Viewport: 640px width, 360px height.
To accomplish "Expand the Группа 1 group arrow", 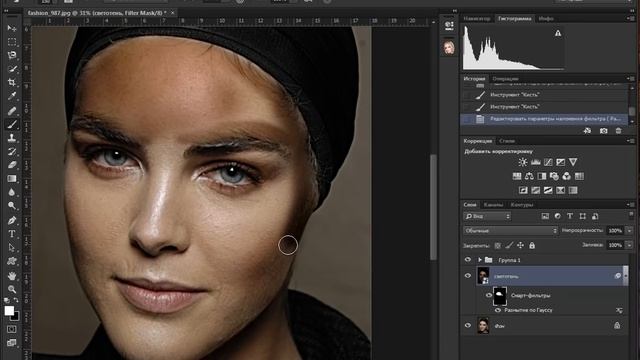I will pyautogui.click(x=480, y=260).
